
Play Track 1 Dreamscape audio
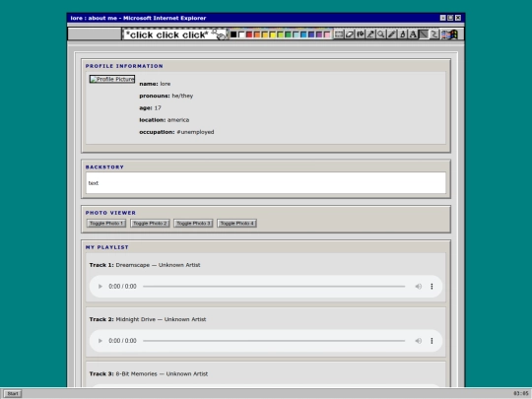(100, 287)
